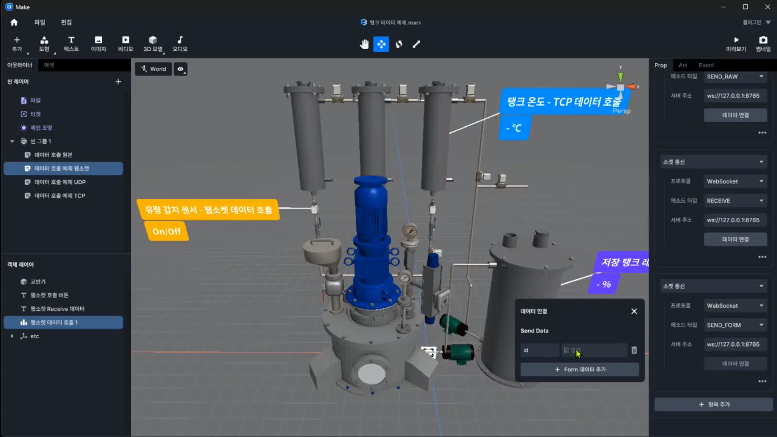Add a new scene layer with plus icon
777x437 pixels.
click(118, 81)
